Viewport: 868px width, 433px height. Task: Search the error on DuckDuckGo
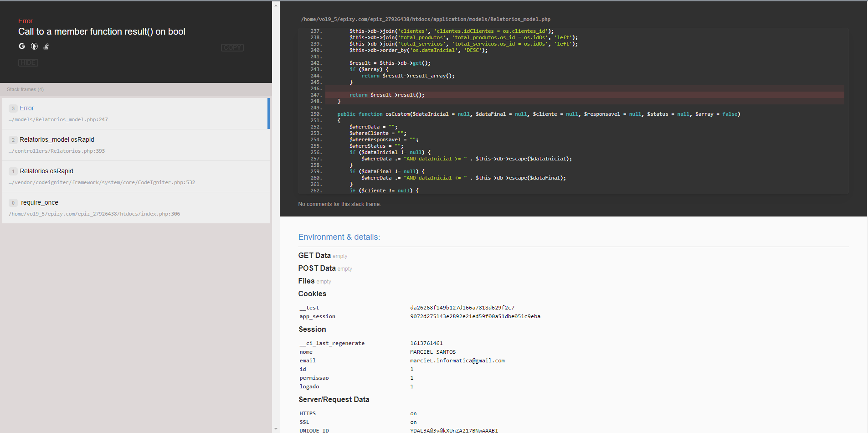[x=34, y=46]
